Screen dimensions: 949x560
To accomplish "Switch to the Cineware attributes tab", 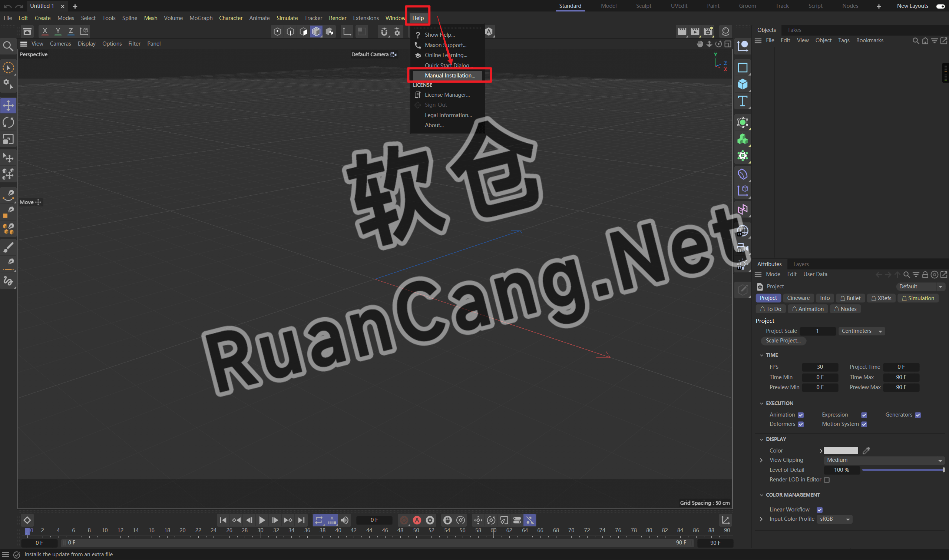I will coord(798,298).
